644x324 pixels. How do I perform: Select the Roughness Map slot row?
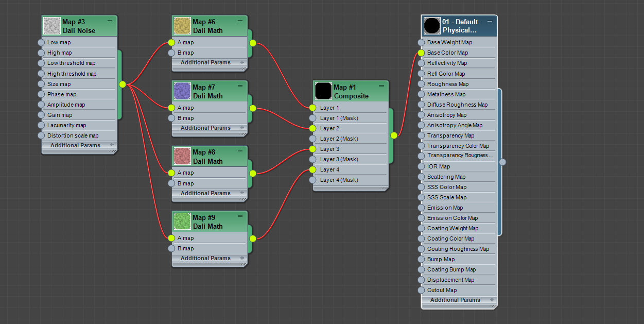(x=459, y=84)
